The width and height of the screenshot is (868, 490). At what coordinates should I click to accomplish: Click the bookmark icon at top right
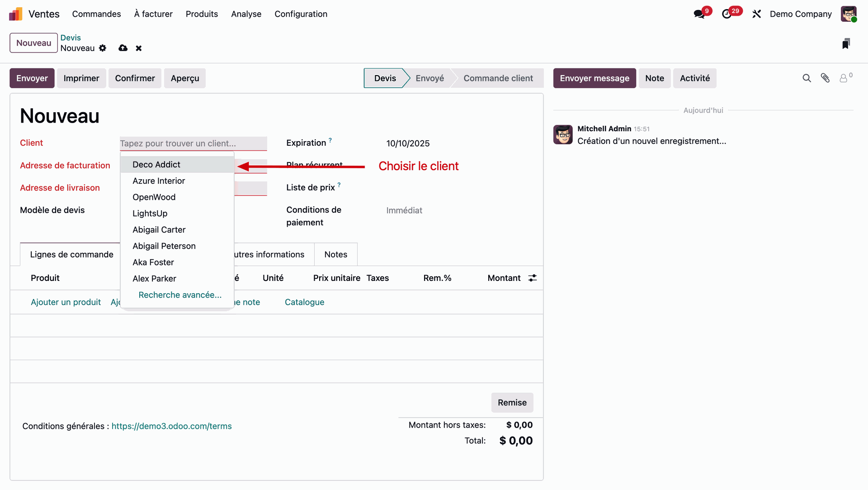(x=846, y=43)
